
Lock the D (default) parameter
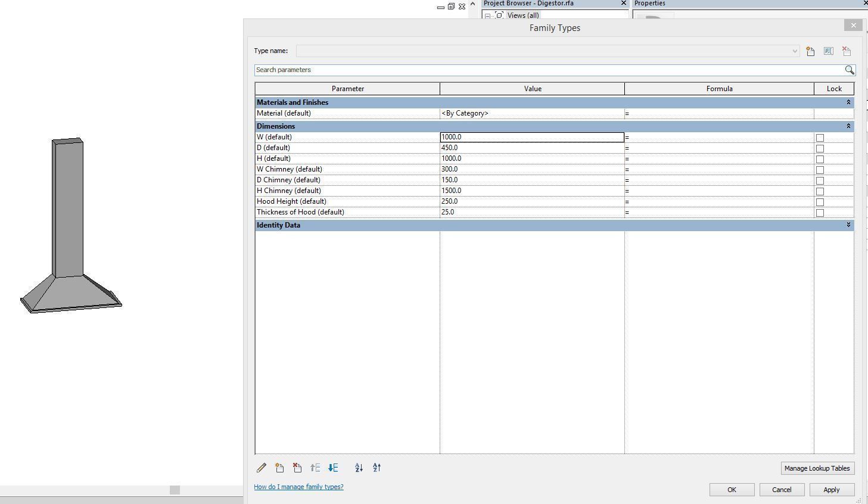(820, 148)
